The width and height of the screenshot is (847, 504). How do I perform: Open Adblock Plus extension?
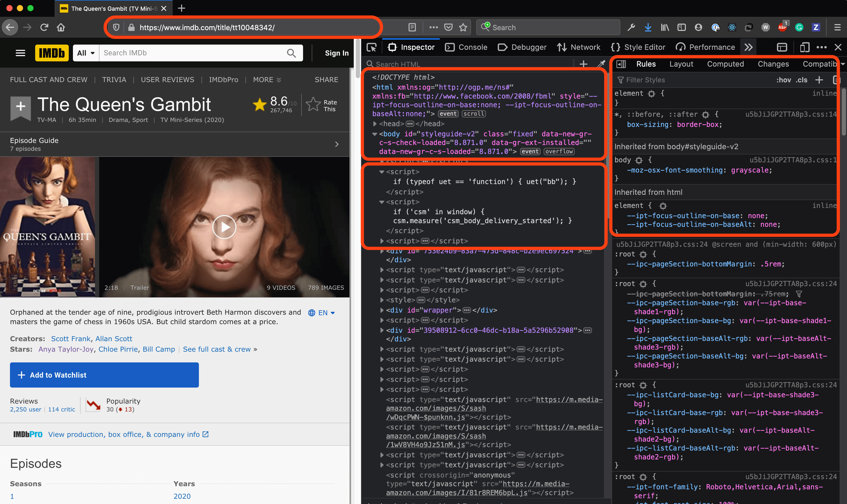click(782, 28)
